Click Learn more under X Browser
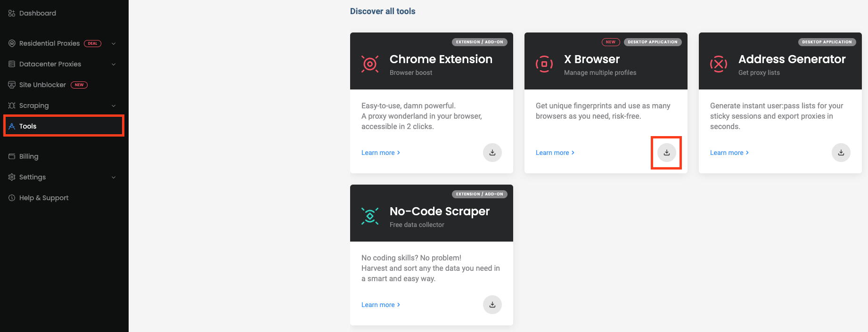The height and width of the screenshot is (332, 868). (x=555, y=153)
